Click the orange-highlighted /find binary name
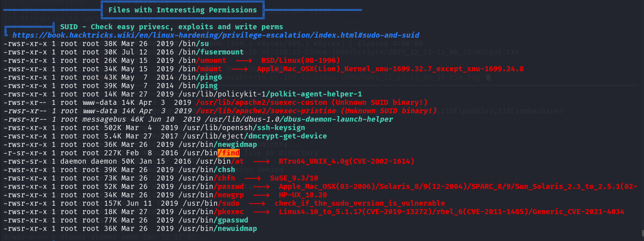644x241 pixels. 229,153
